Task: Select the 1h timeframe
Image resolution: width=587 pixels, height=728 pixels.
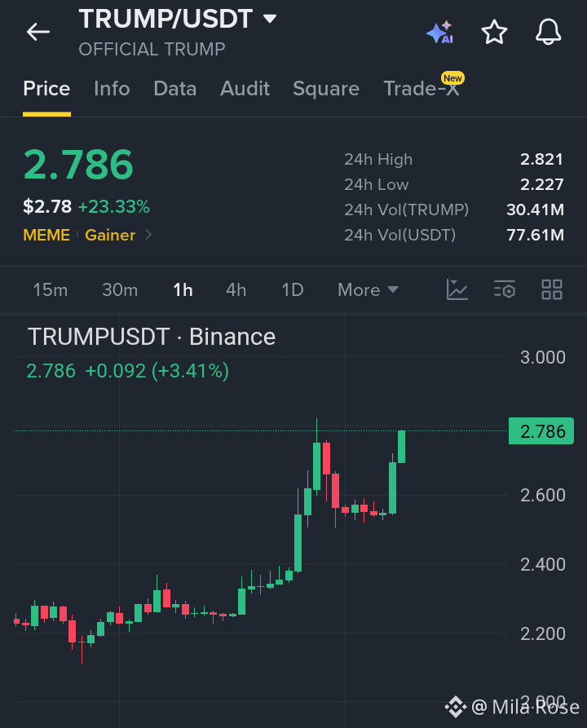Action: coord(183,289)
